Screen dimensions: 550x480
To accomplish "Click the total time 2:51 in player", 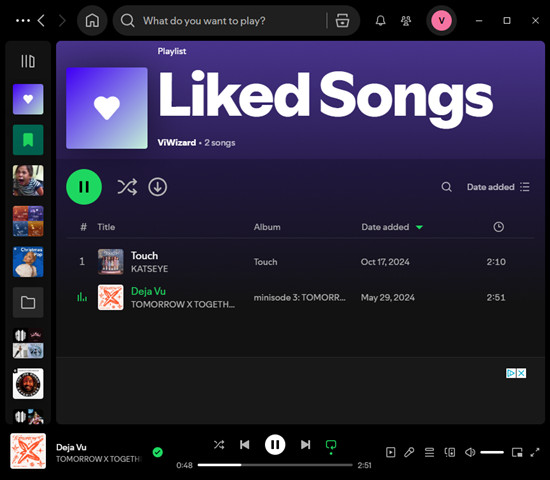I will (364, 465).
